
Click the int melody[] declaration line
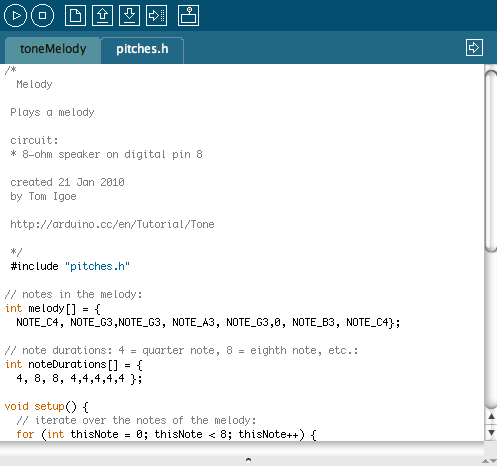coord(53,309)
